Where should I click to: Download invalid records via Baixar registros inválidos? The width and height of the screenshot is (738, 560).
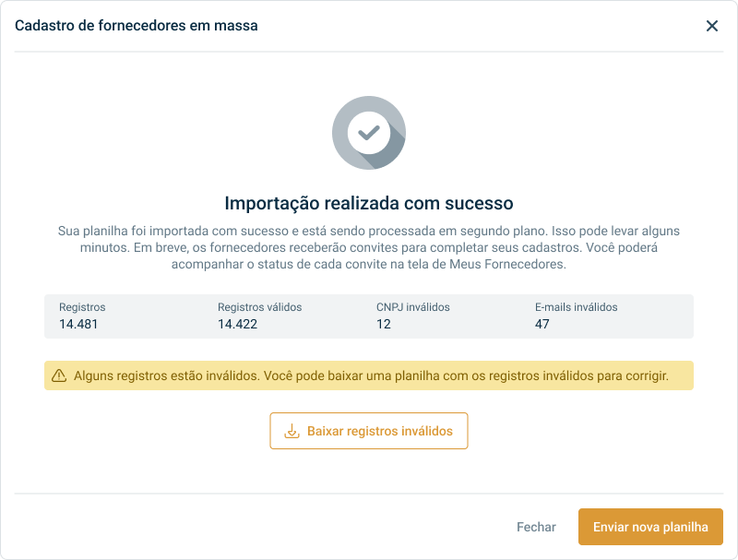pos(369,431)
